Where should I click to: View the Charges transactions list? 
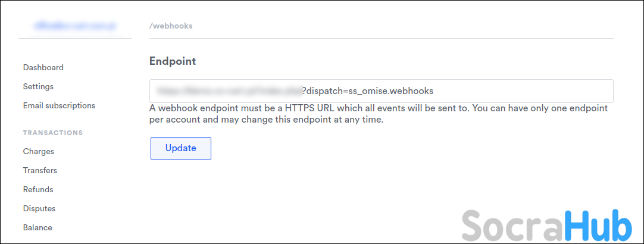click(38, 152)
